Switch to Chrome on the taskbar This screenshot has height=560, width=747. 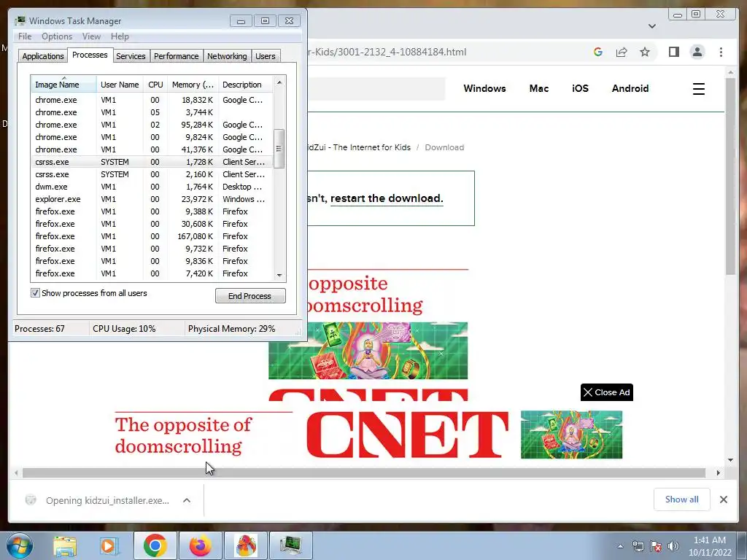click(155, 545)
